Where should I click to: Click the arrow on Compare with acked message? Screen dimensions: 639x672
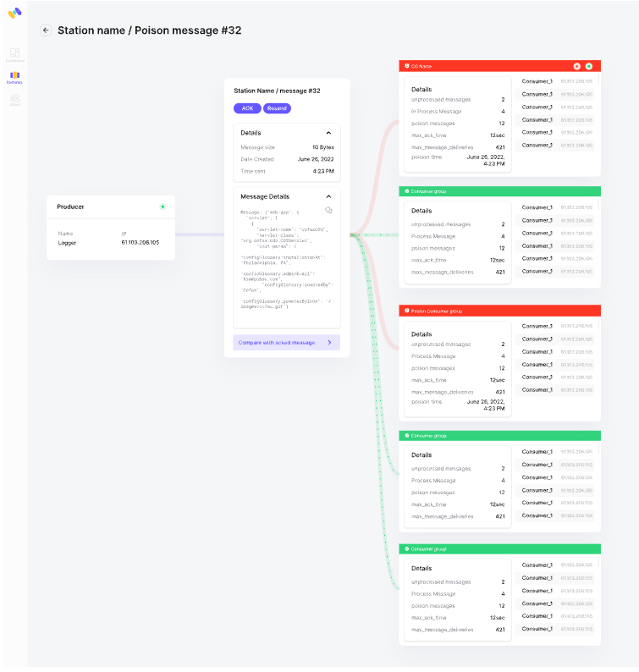pos(329,343)
